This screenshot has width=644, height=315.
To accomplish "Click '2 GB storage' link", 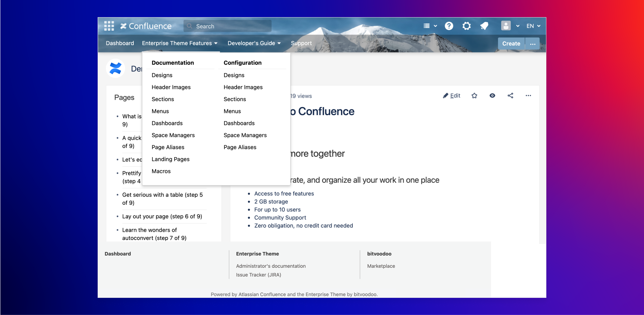I will [271, 202].
